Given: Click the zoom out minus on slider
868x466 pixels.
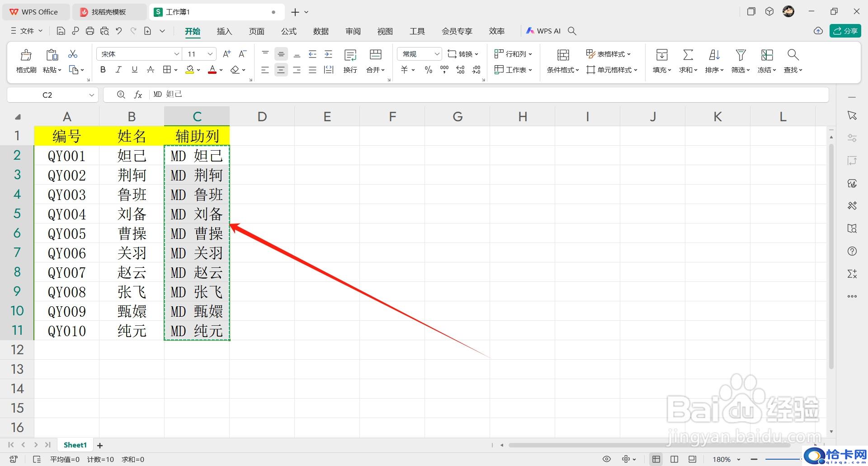Looking at the screenshot, I should pyautogui.click(x=754, y=459).
